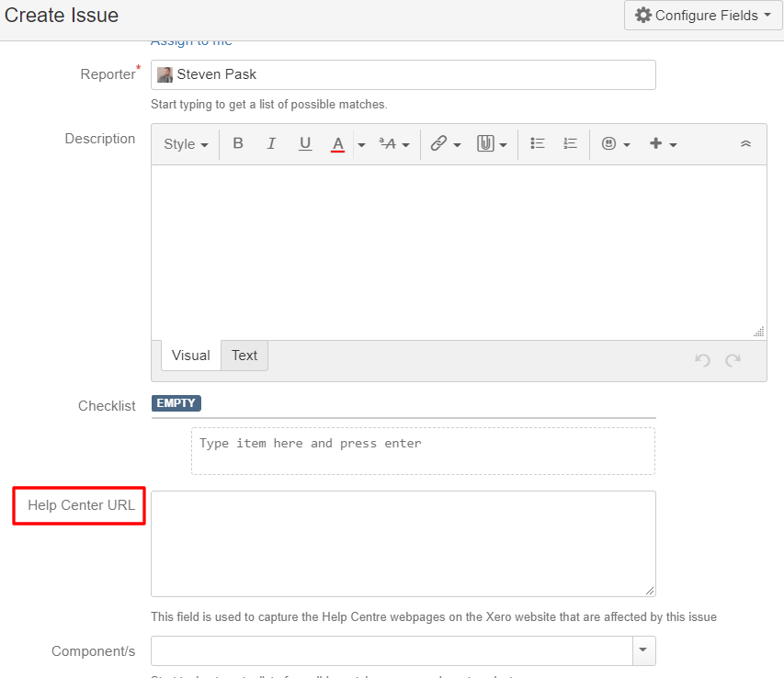
Task: Collapse the editor toolbar with double chevron
Action: point(745,144)
